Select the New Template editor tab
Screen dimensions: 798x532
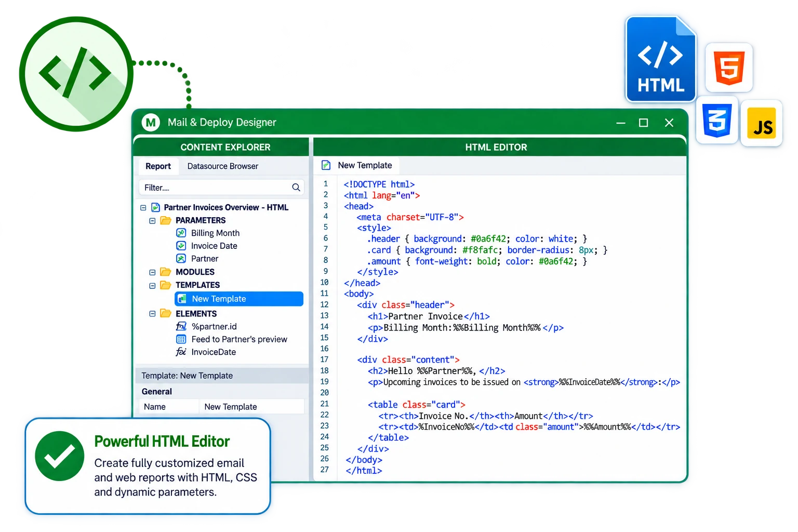tap(357, 165)
